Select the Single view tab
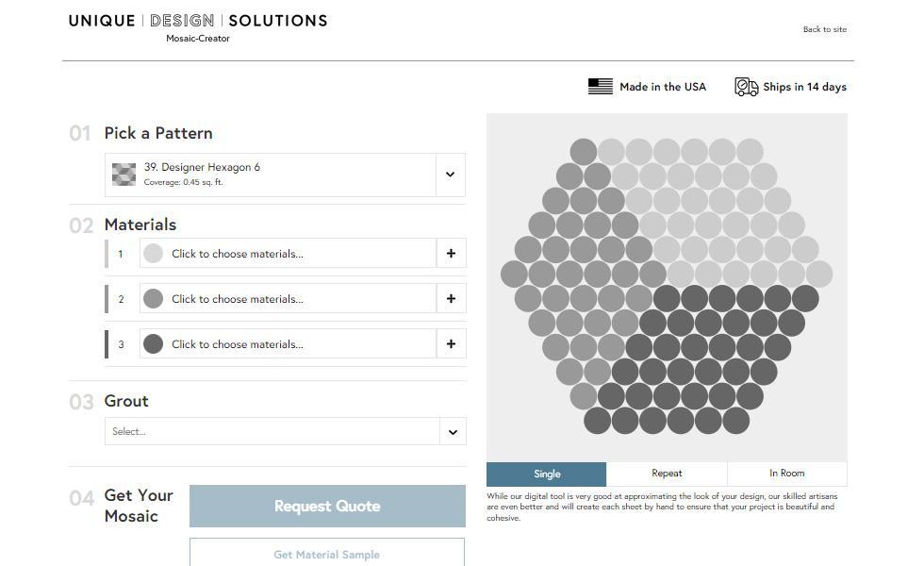 (546, 474)
